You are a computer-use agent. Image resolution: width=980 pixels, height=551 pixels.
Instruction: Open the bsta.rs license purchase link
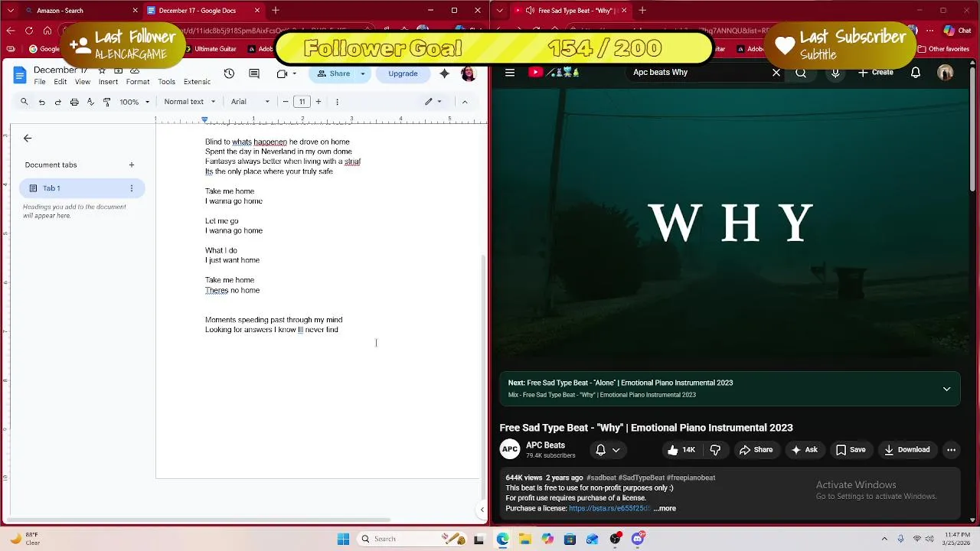[x=609, y=508]
